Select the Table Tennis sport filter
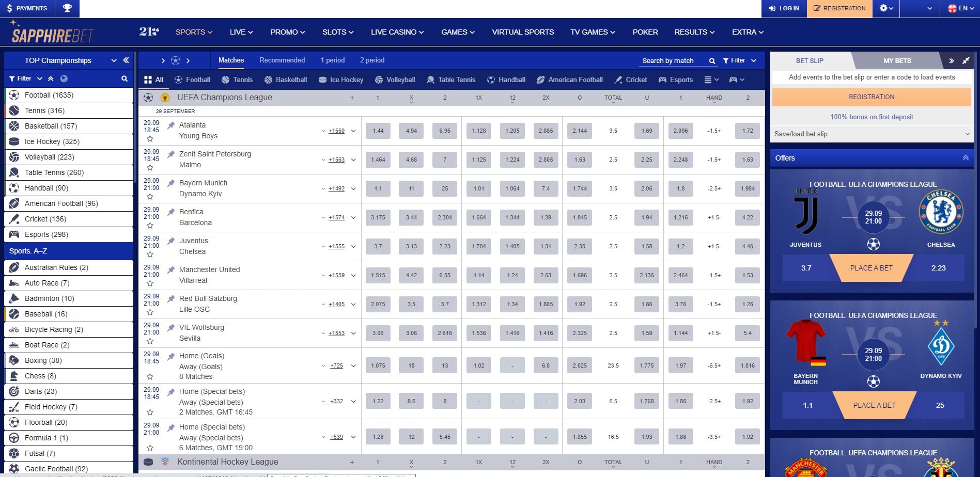Screen dimensions: 980x477 [x=451, y=79]
